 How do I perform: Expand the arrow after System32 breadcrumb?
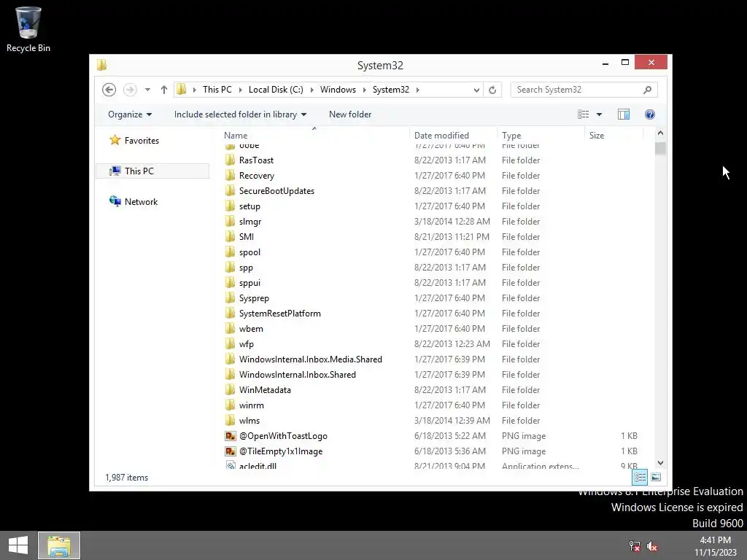point(418,90)
